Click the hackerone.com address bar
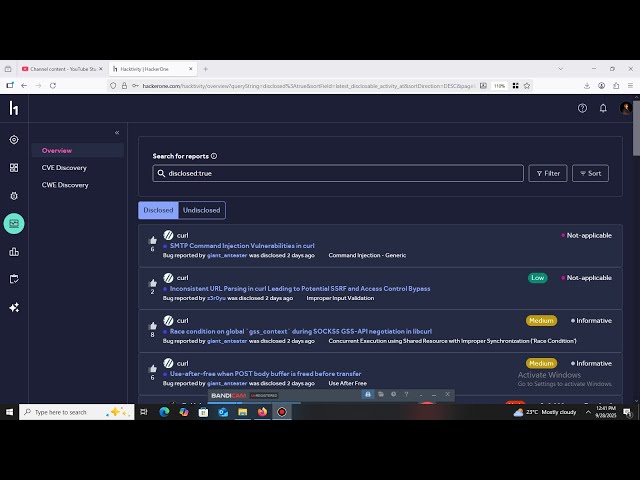Viewport: 640px width, 480px height. click(x=308, y=86)
